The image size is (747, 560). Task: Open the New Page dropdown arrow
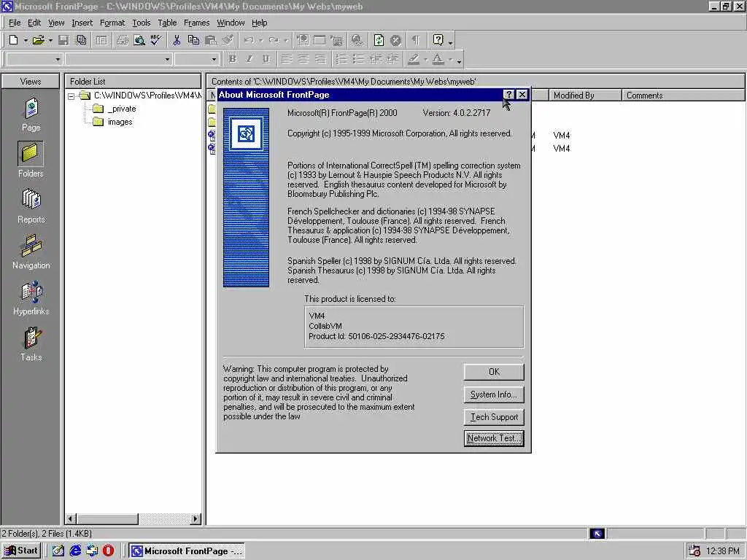coord(26,41)
